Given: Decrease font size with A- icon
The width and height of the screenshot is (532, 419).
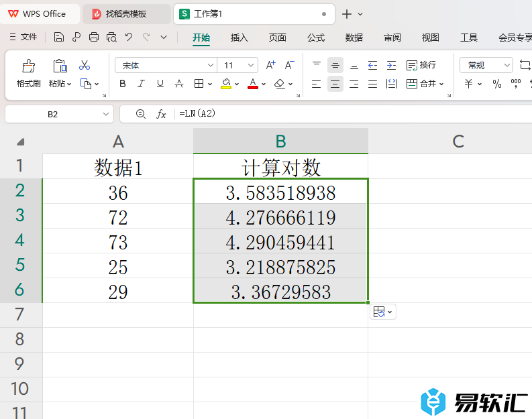Looking at the screenshot, I should pos(289,65).
